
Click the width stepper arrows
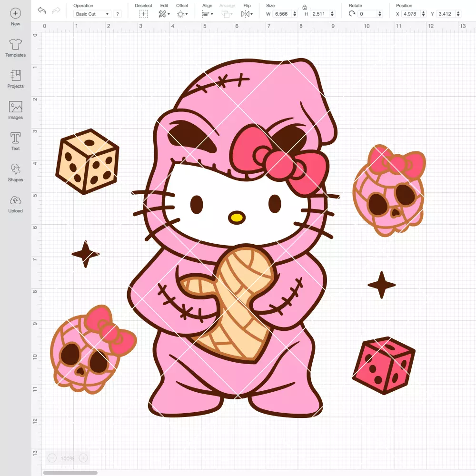295,14
